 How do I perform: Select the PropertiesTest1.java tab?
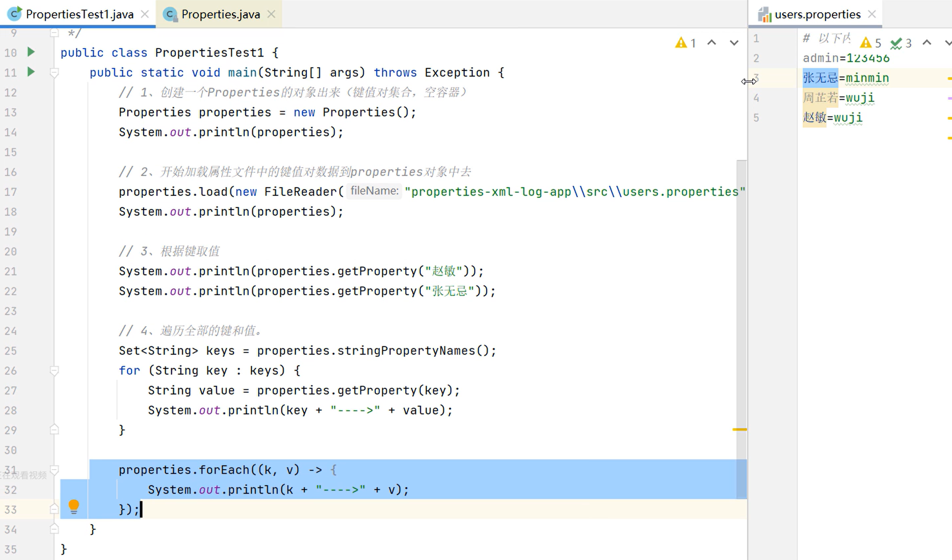[79, 14]
